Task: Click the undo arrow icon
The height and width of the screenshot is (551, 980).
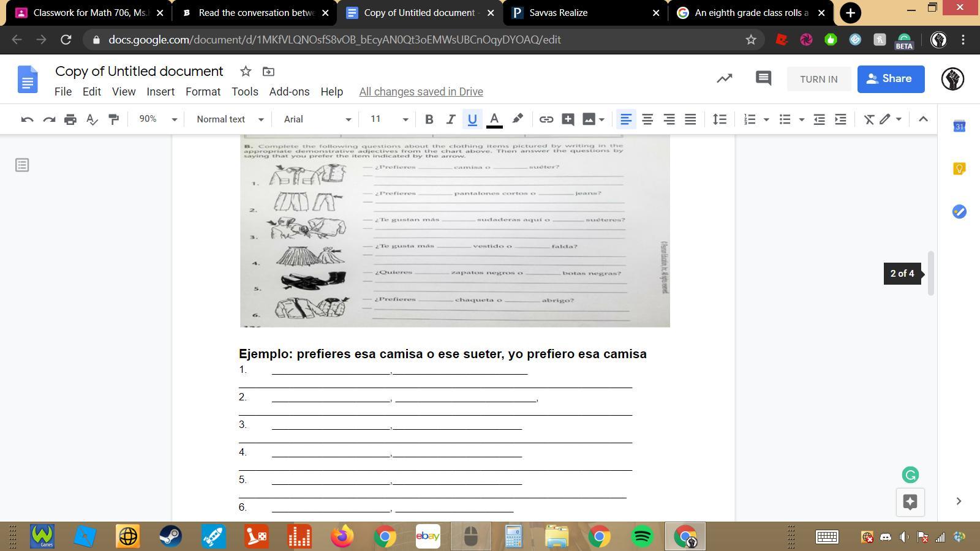Action: click(27, 119)
